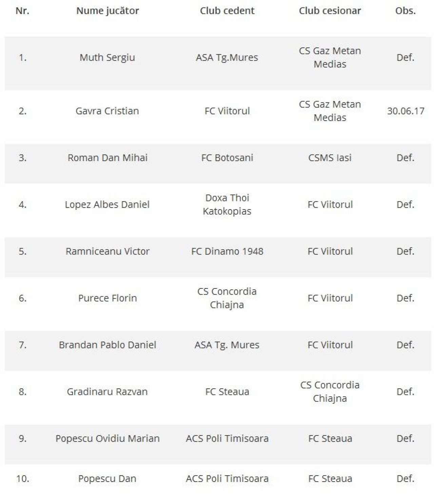Click Ramniceanu Victor's name

[x=107, y=251]
